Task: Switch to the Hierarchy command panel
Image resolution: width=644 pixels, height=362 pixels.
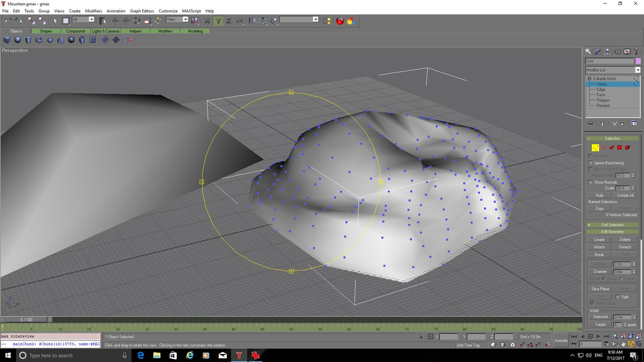Action: 607,51
